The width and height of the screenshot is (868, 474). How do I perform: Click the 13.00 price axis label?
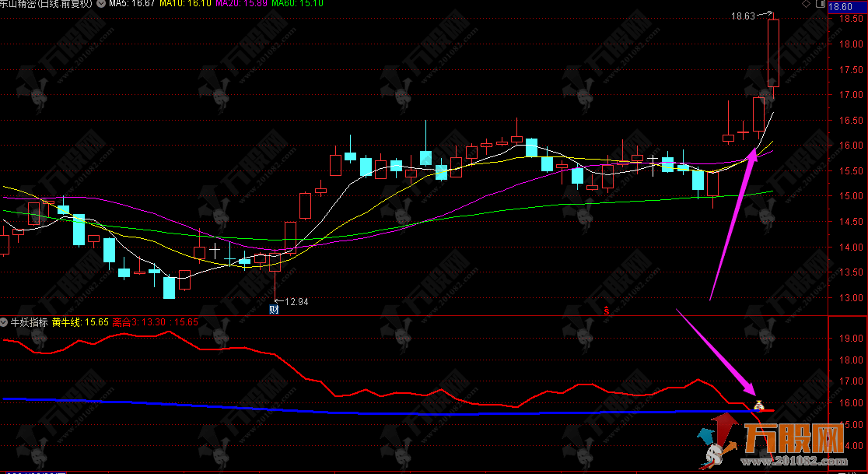coord(851,298)
